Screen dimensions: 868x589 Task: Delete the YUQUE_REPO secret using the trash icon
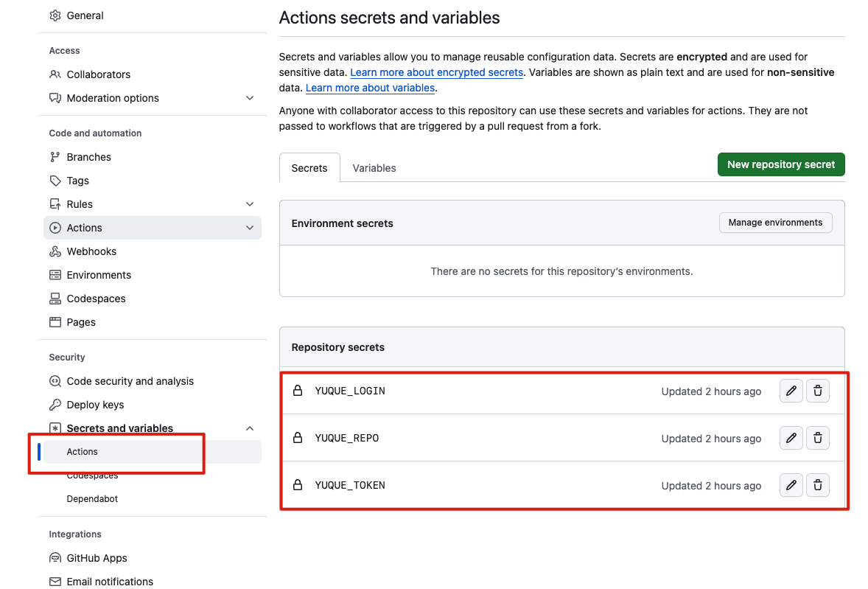click(x=817, y=438)
